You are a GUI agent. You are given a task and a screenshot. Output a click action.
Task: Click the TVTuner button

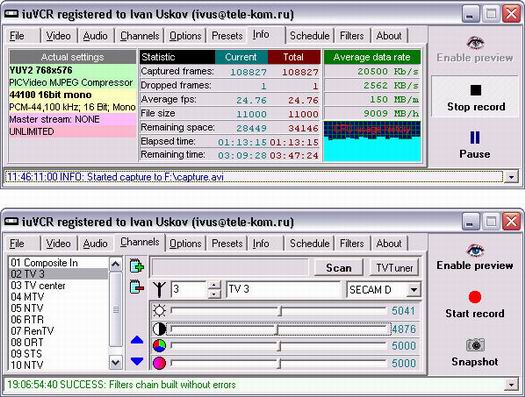coord(394,268)
